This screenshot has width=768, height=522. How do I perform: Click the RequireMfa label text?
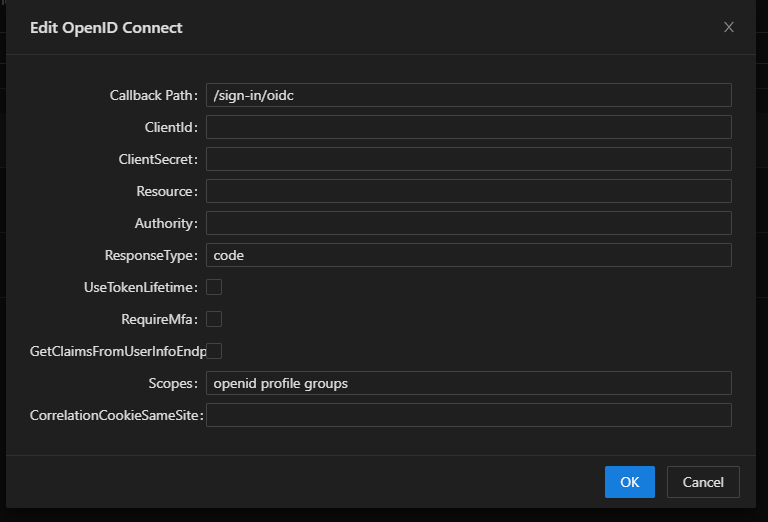pyautogui.click(x=159, y=320)
